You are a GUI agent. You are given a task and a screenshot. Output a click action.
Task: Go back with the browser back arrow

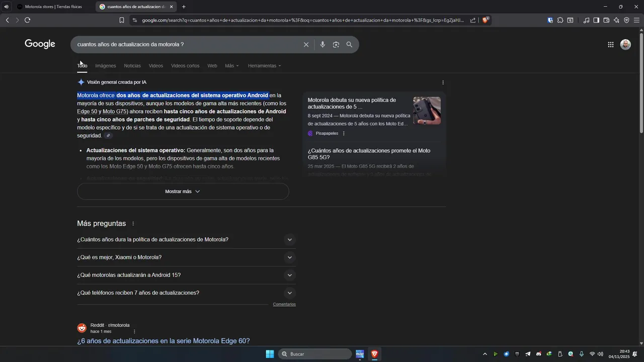tap(7, 20)
